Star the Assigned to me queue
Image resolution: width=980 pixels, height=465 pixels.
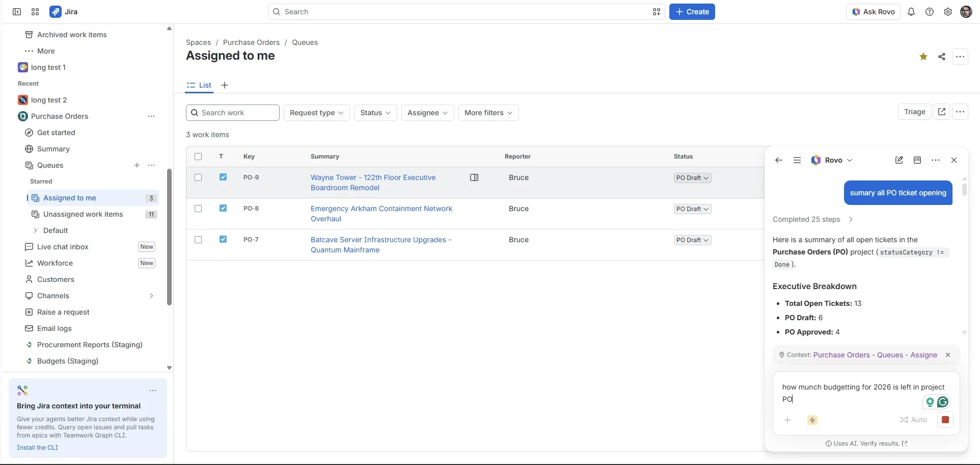(x=923, y=57)
